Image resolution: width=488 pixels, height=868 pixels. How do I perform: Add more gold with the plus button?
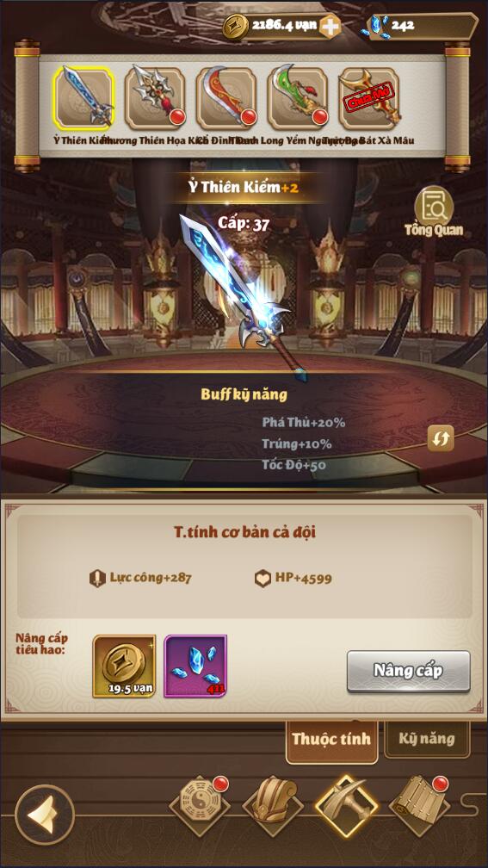pyautogui.click(x=330, y=26)
